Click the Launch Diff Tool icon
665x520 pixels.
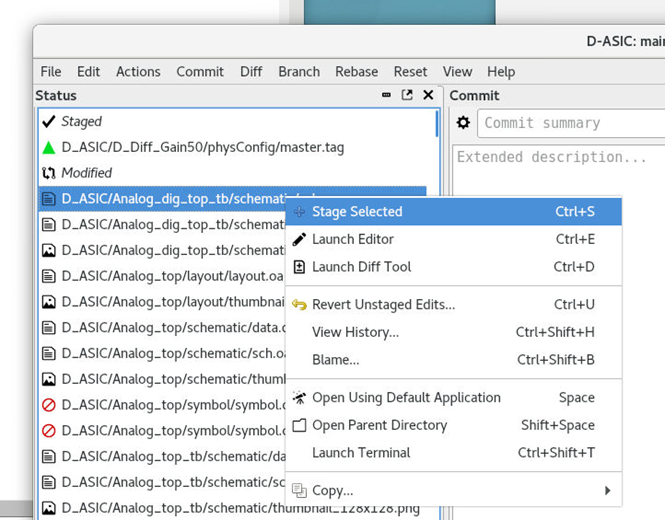pos(299,267)
